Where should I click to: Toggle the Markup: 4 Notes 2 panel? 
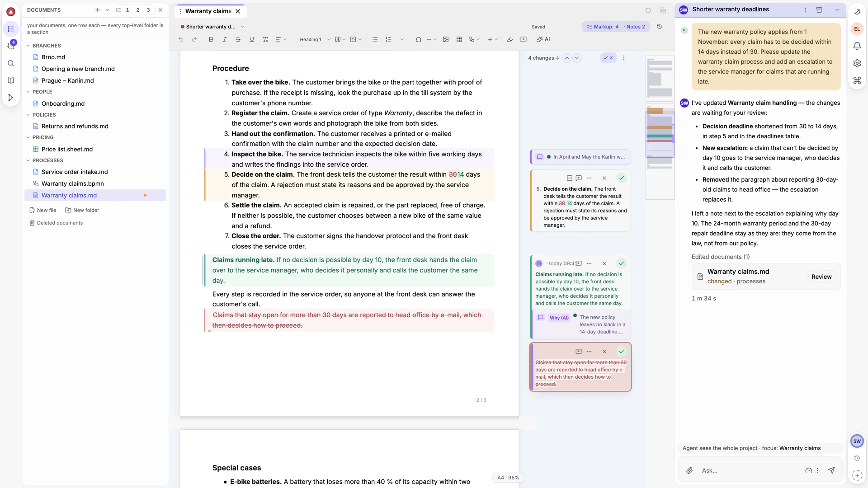(x=616, y=27)
